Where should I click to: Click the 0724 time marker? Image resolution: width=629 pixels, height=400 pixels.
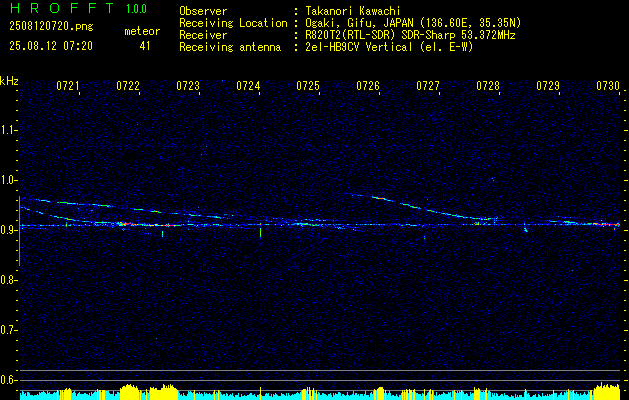[248, 85]
